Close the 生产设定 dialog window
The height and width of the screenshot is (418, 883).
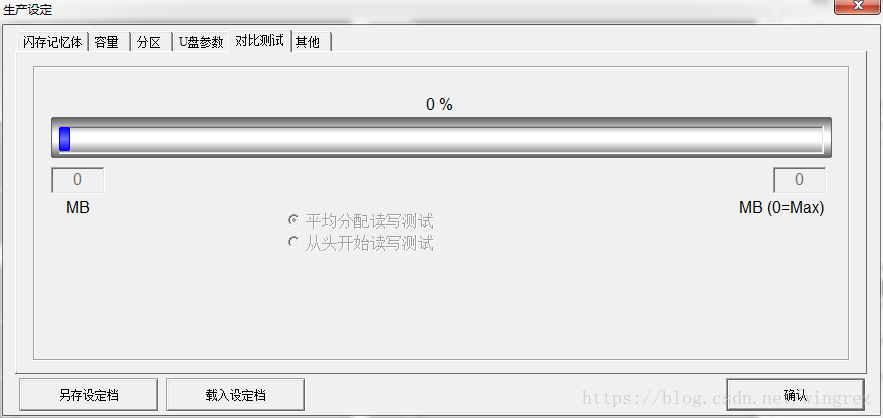(857, 6)
